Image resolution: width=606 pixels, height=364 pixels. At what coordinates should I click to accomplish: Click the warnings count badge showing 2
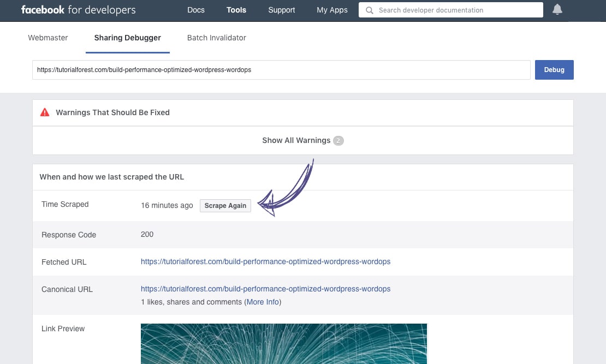(x=338, y=141)
